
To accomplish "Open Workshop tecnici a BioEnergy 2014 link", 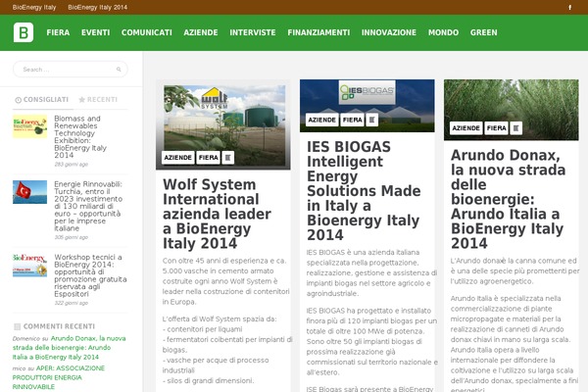I will click(x=90, y=275).
